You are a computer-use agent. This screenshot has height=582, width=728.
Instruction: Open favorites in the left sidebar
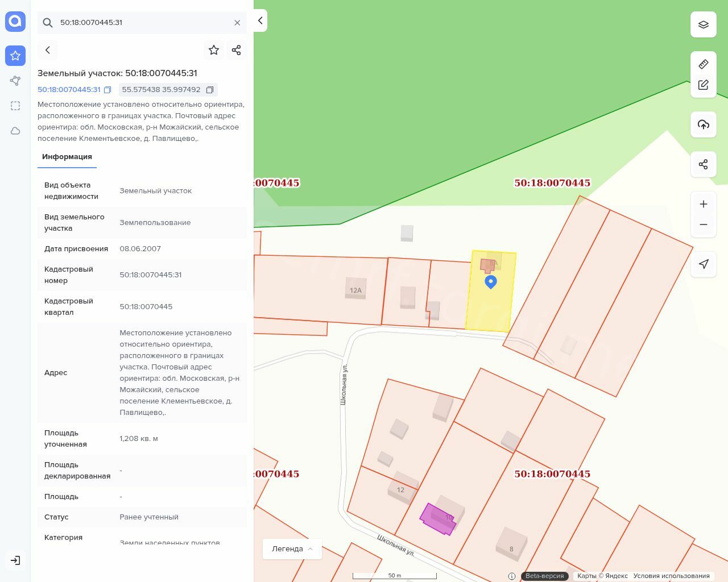tap(15, 56)
